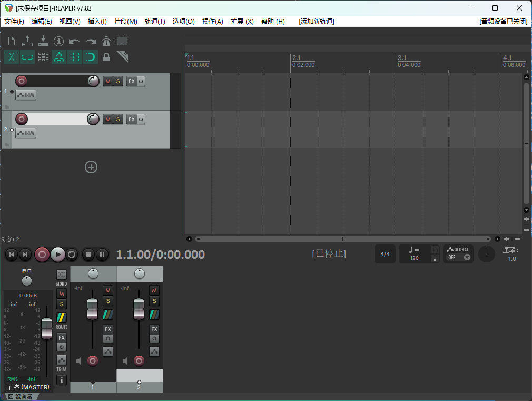Toggle the metronome icon
This screenshot has width=532, height=401.
pyautogui.click(x=106, y=42)
